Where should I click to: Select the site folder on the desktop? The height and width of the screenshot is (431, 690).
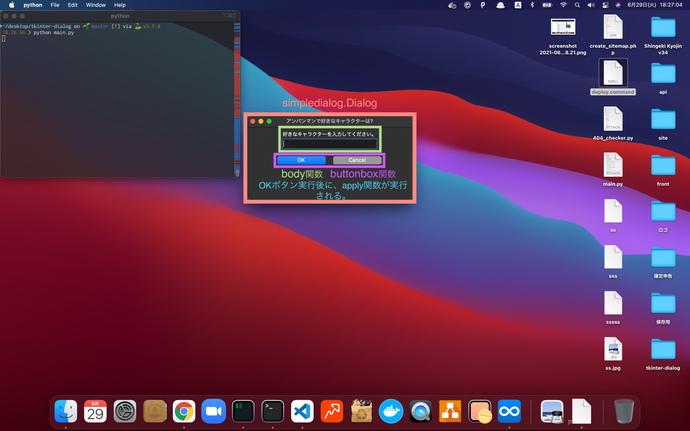(x=663, y=124)
